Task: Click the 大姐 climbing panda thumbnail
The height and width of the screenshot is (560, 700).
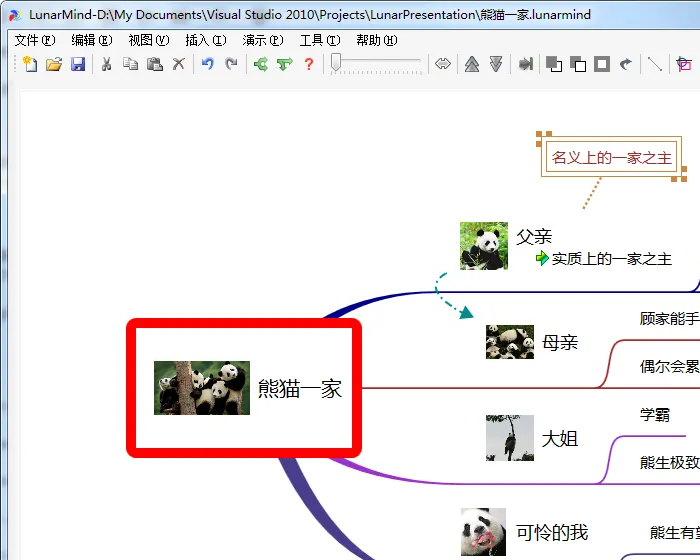Action: (510, 438)
